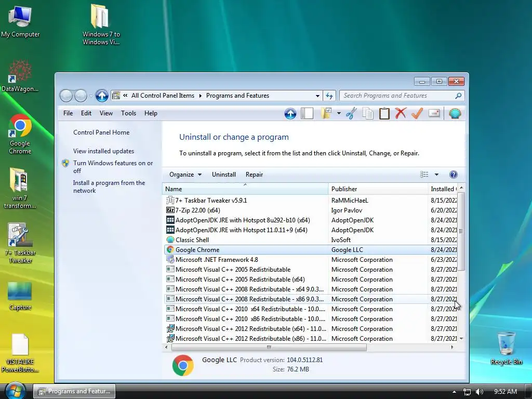Click the change view icon
The width and height of the screenshot is (532, 399).
click(x=424, y=175)
